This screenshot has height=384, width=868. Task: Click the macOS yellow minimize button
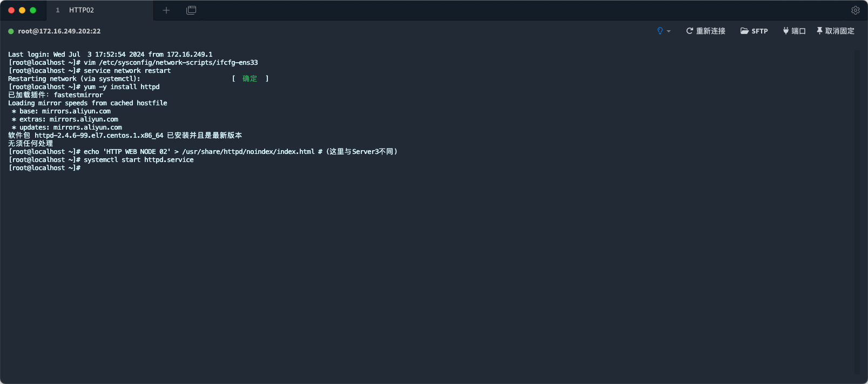click(x=22, y=10)
